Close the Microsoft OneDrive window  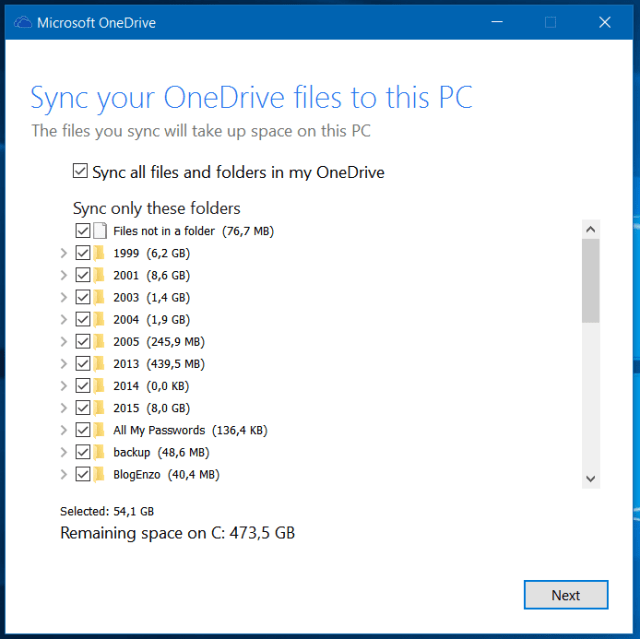(x=604, y=22)
